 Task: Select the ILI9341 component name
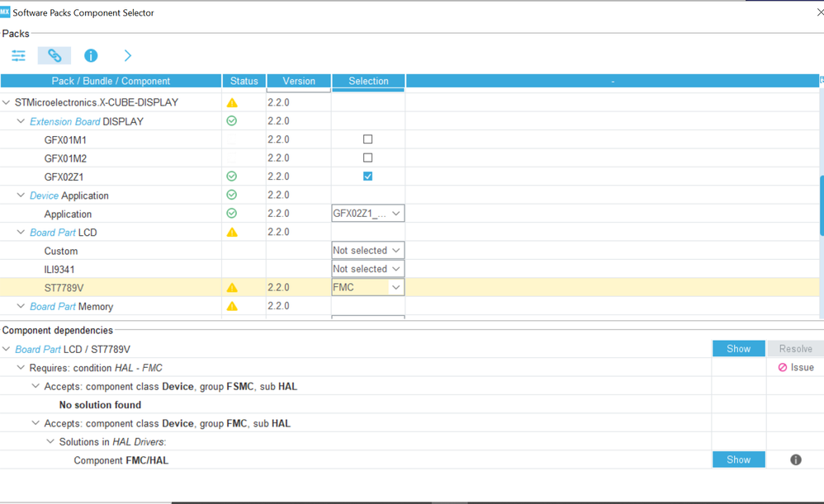[59, 270]
